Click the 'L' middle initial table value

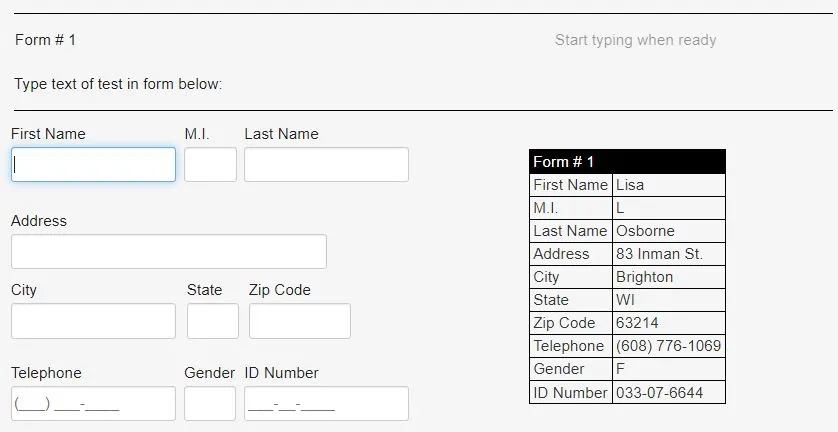(x=669, y=208)
